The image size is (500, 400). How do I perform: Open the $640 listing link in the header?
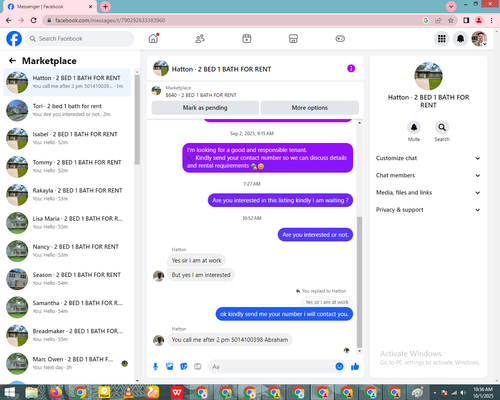pyautogui.click(x=201, y=95)
